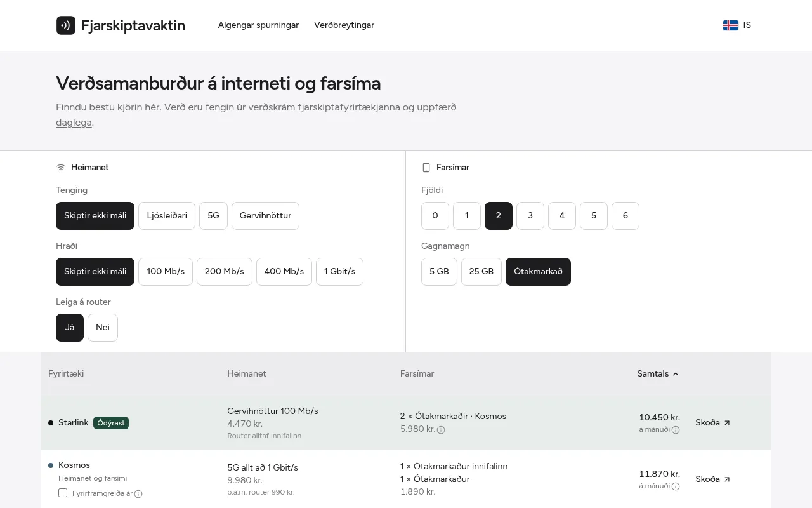Choose Ótakmarkað data amount
The width and height of the screenshot is (812, 508).
click(x=538, y=272)
